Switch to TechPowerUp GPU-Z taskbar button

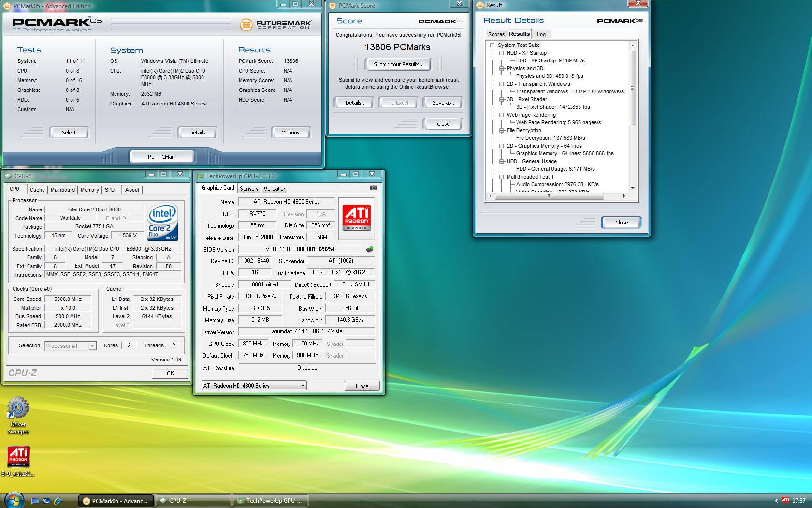coord(271,501)
